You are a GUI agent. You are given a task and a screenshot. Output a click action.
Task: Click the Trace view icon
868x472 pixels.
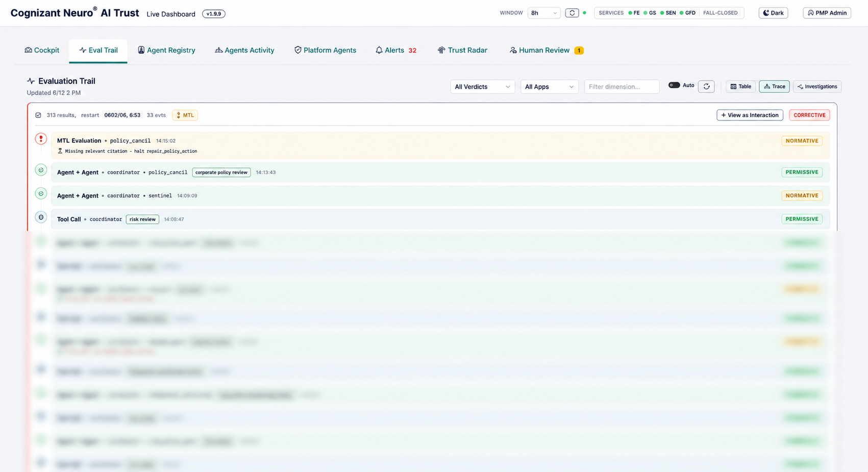(x=767, y=87)
